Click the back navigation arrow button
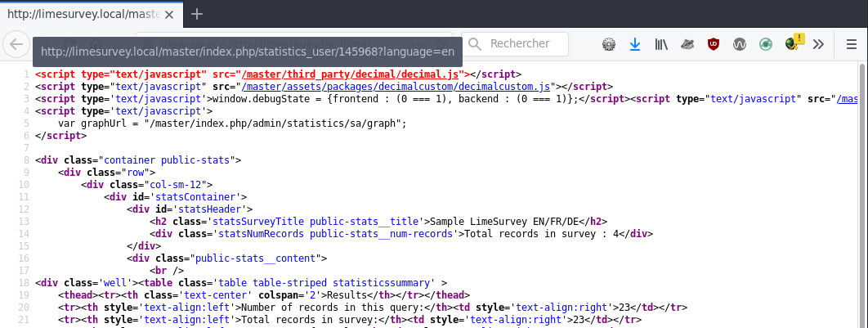The width and height of the screenshot is (868, 328). (x=16, y=44)
